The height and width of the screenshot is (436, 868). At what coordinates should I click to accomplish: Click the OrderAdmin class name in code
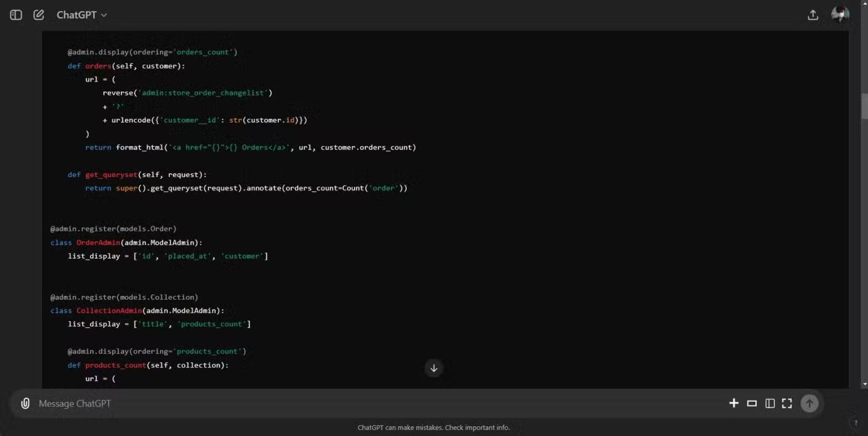98,242
